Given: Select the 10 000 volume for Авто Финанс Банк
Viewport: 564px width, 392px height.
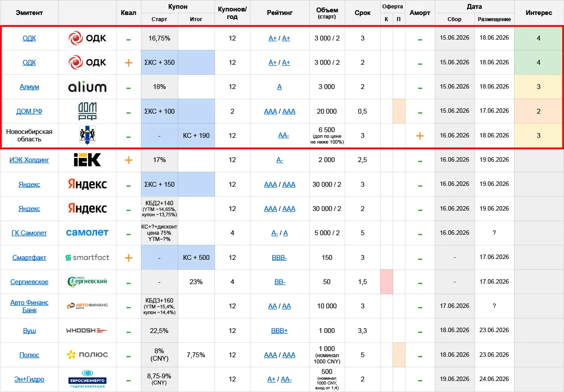Looking at the screenshot, I should (327, 306).
